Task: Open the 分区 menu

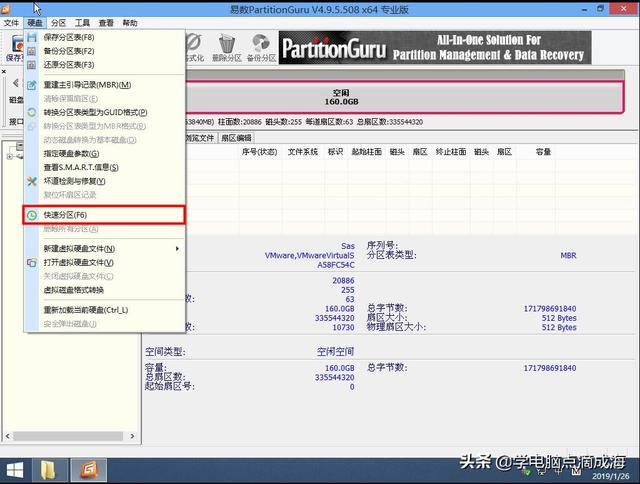Action: pos(58,23)
